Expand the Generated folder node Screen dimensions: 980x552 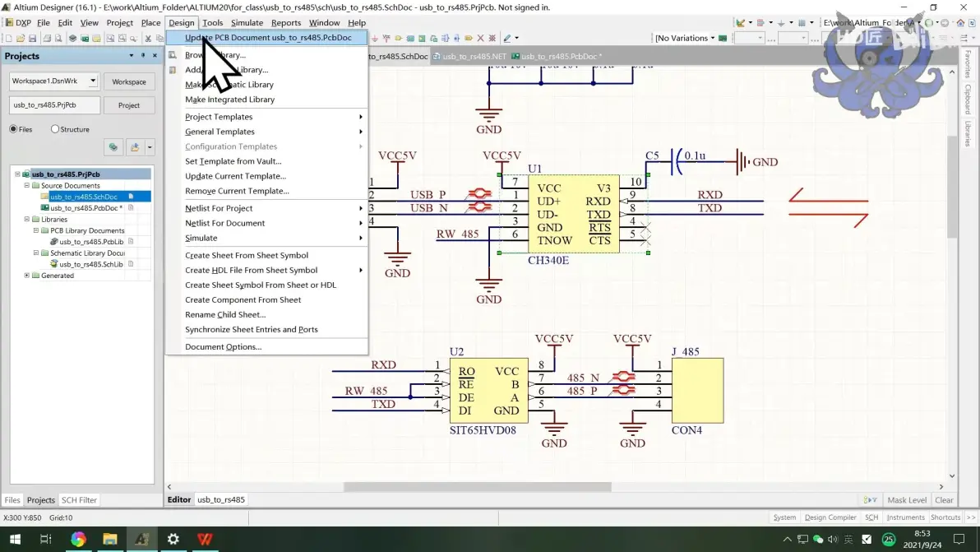[27, 276]
